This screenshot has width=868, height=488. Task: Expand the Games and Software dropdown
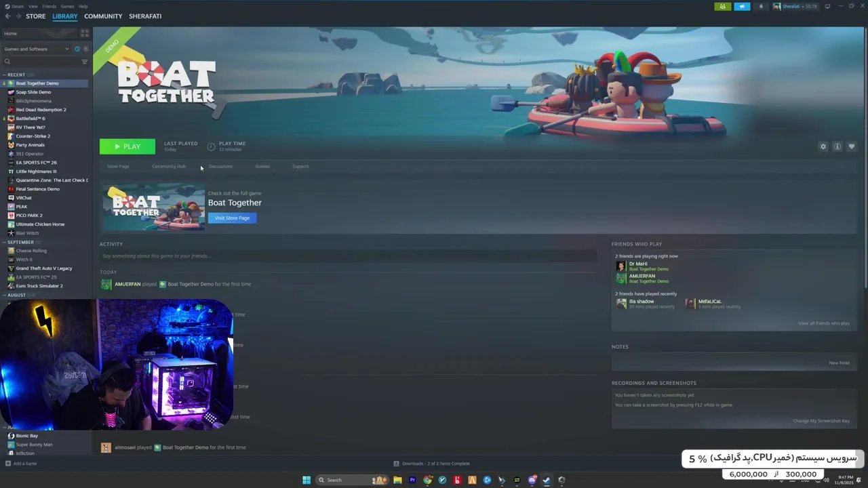[x=37, y=49]
